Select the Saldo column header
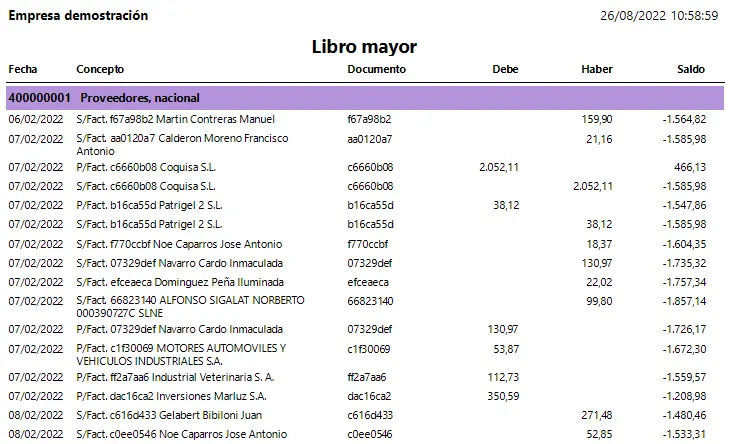Screen dimensions: 730x444 click(x=690, y=69)
